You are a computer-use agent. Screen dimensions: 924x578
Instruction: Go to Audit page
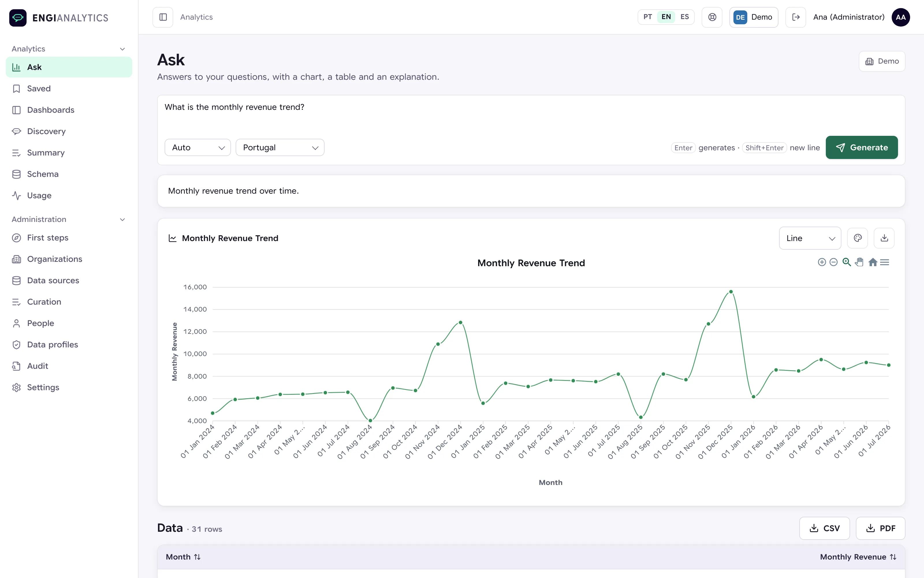click(x=69, y=366)
